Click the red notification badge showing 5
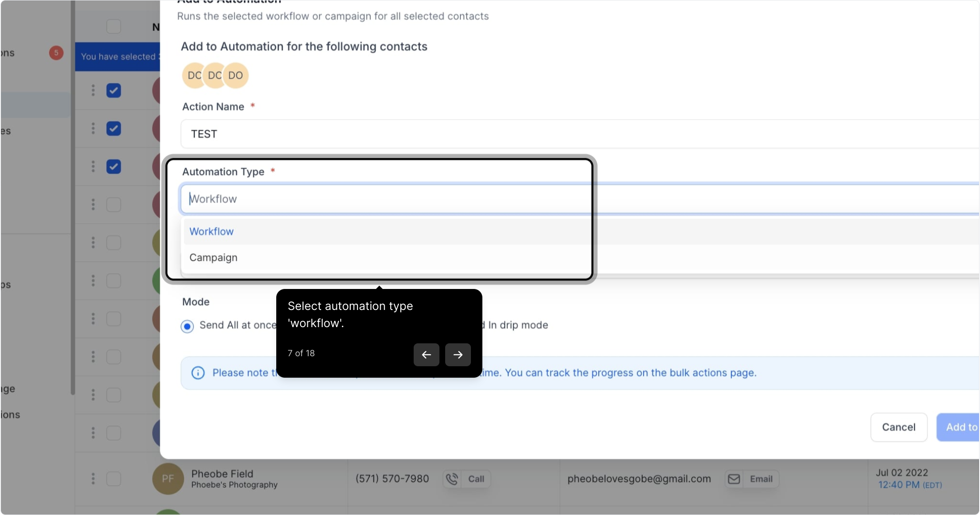The width and height of the screenshot is (980, 515). pos(56,53)
